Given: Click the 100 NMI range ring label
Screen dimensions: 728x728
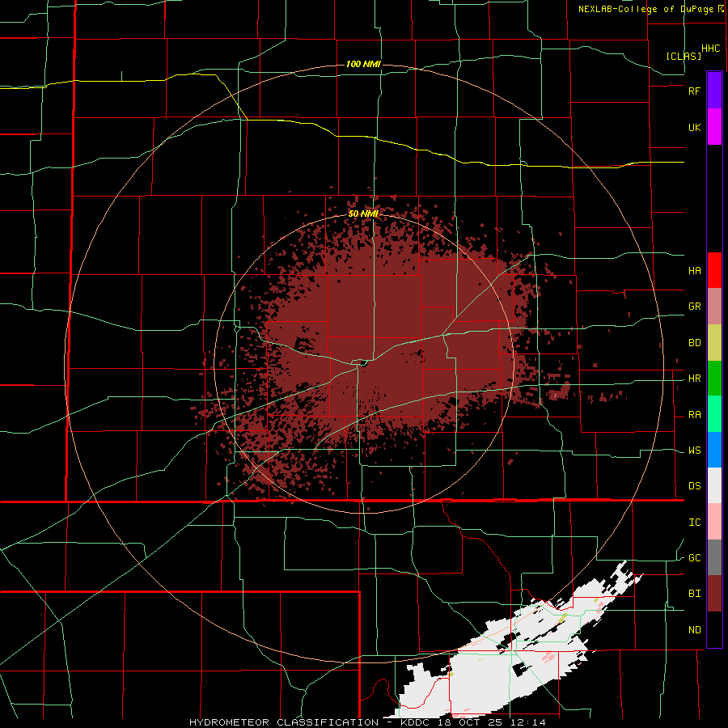Looking at the screenshot, I should 363,64.
